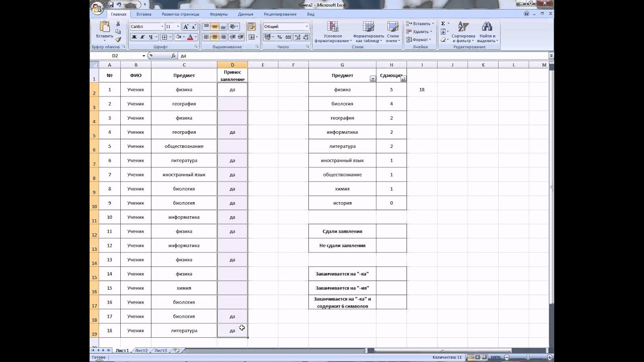Insert AutoSum with the sigma icon
The height and width of the screenshot is (362, 644).
pos(443,24)
